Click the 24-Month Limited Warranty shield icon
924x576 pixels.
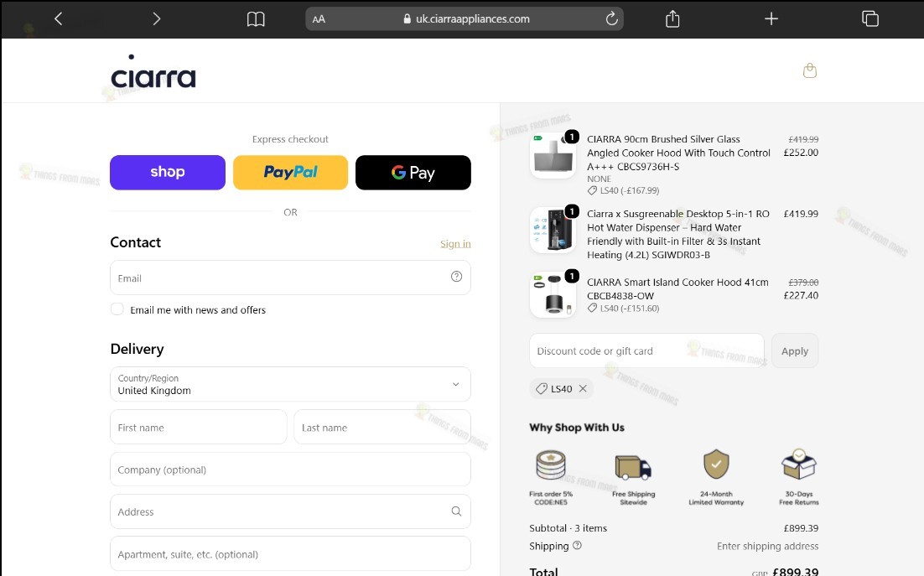(x=716, y=464)
